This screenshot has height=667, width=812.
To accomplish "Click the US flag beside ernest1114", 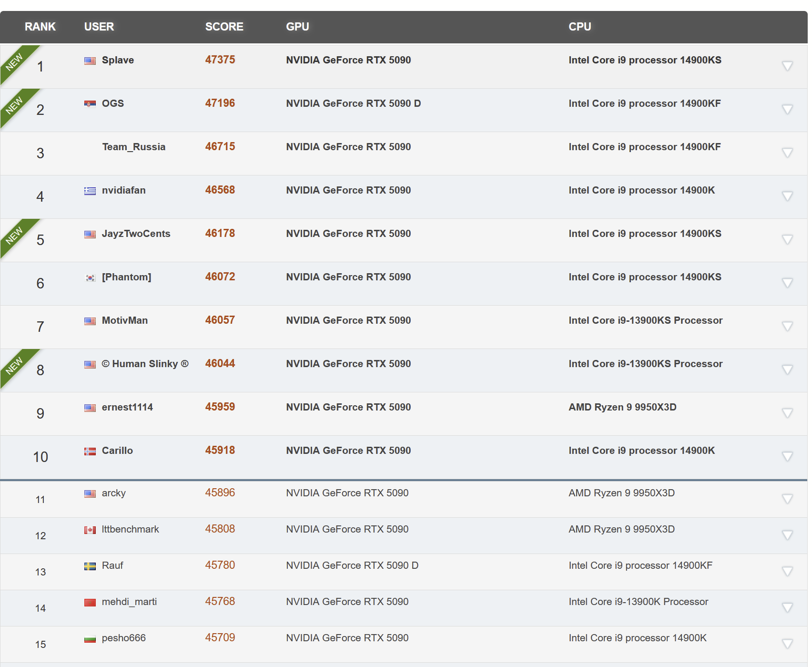I will [x=90, y=408].
